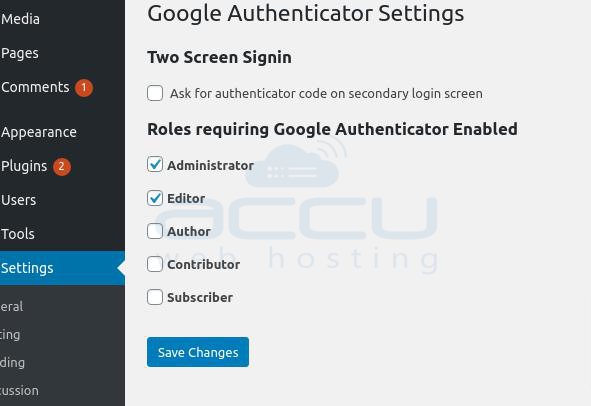Click the Save Changes button
Screen dimensions: 591x406
point(198,352)
